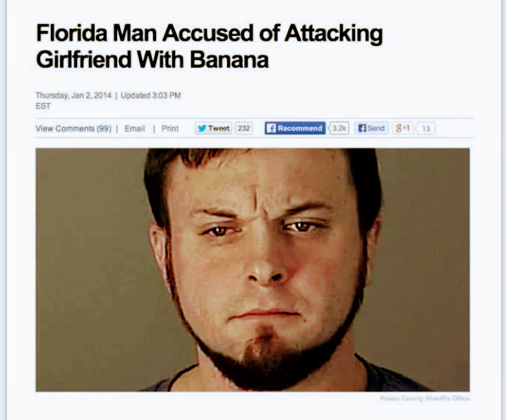Screen dimensions: 506x420
Task: Recommend the article on Facebook
Action: pos(295,128)
